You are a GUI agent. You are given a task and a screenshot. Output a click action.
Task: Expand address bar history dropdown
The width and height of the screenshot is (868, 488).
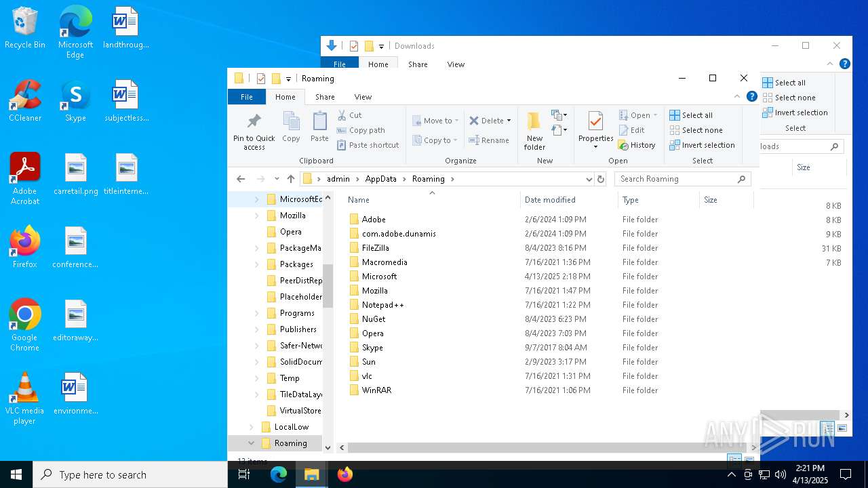(589, 179)
